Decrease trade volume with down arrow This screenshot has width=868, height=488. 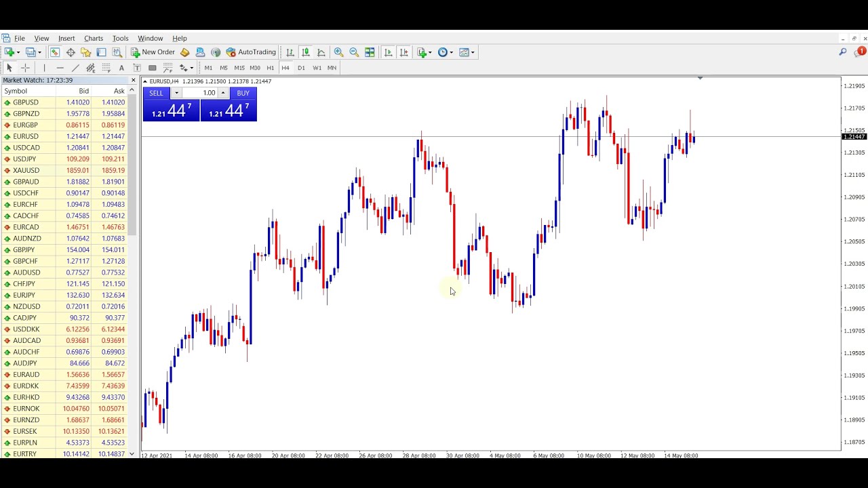pyautogui.click(x=176, y=93)
